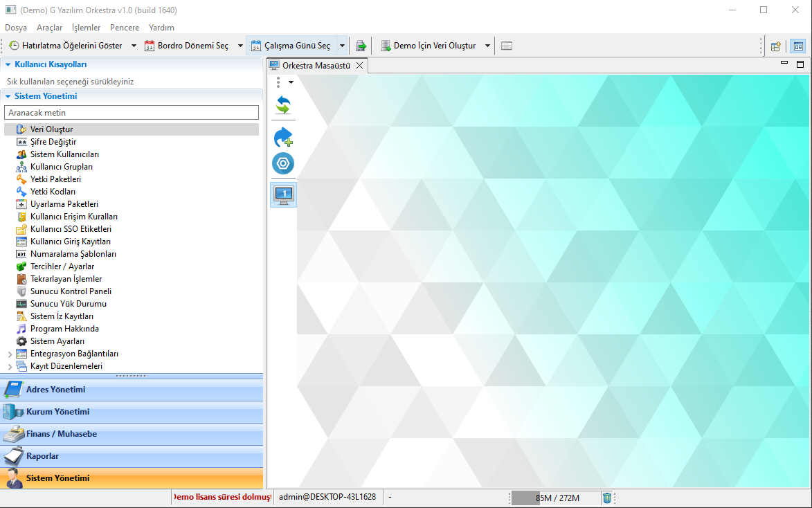
Task: Click the blue hexagon settings icon
Action: pyautogui.click(x=283, y=163)
